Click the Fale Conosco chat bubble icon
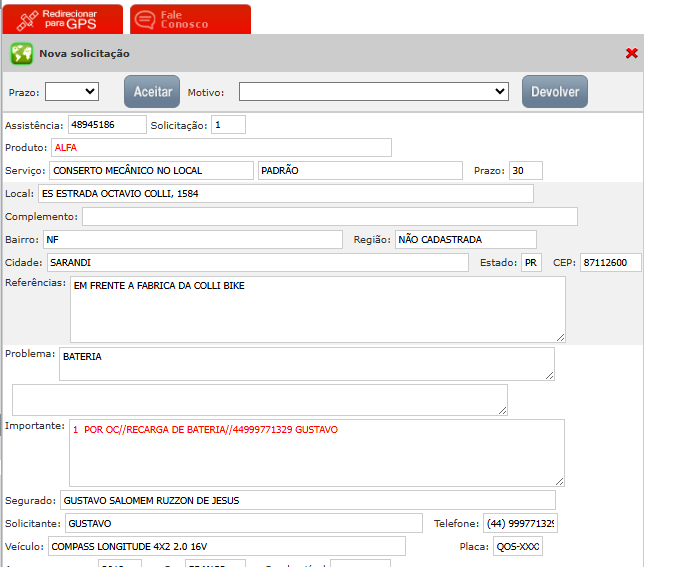The width and height of the screenshot is (678, 567). pyautogui.click(x=145, y=20)
